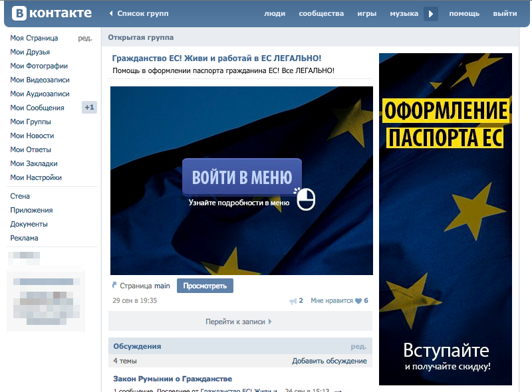Screen dimensions: 532x392
Task: Open the Обсуждения section header
Action: pos(137,346)
